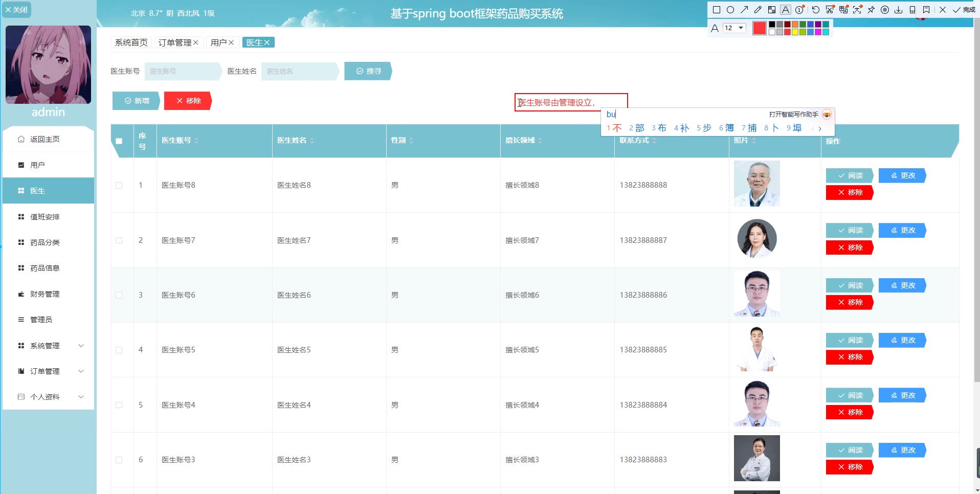Click the screenshot translate icon

coord(843,10)
